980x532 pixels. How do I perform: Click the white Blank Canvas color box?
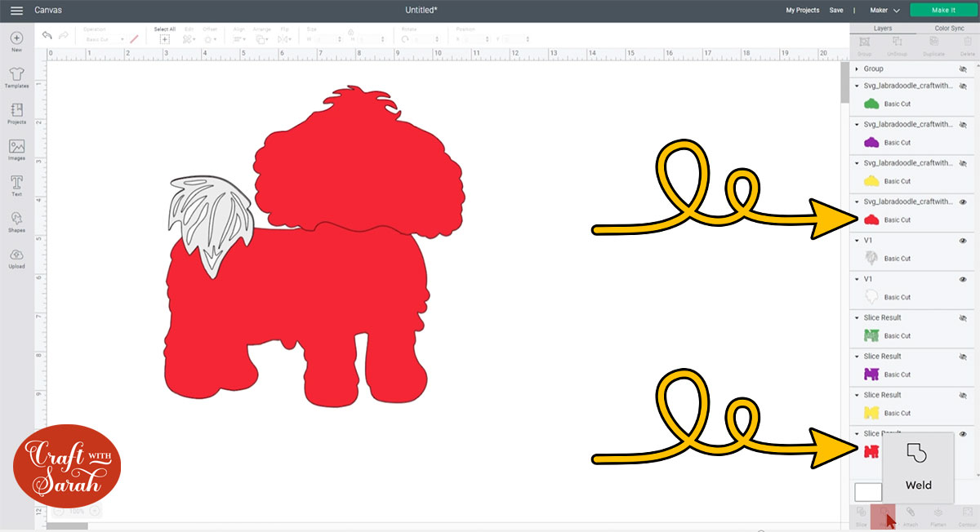click(x=868, y=491)
